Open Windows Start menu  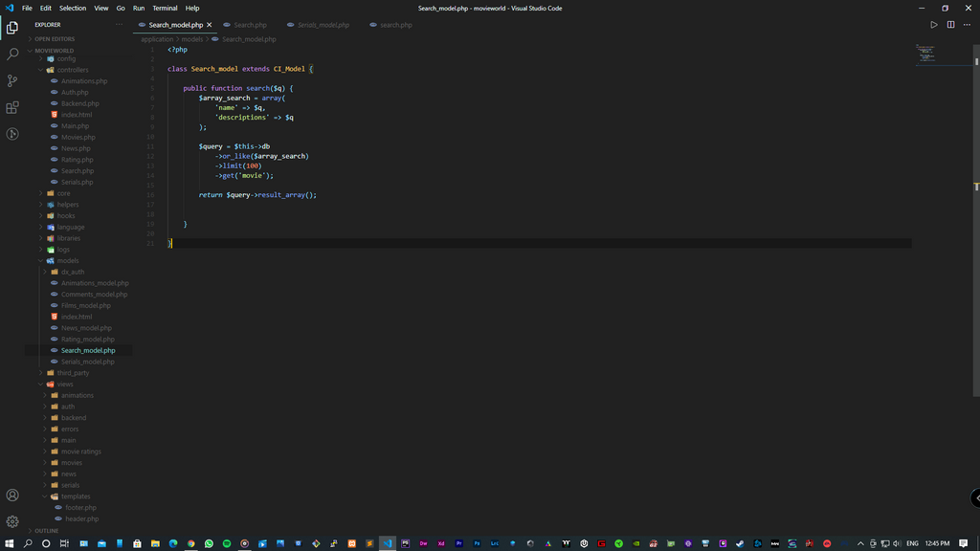pyautogui.click(x=10, y=543)
